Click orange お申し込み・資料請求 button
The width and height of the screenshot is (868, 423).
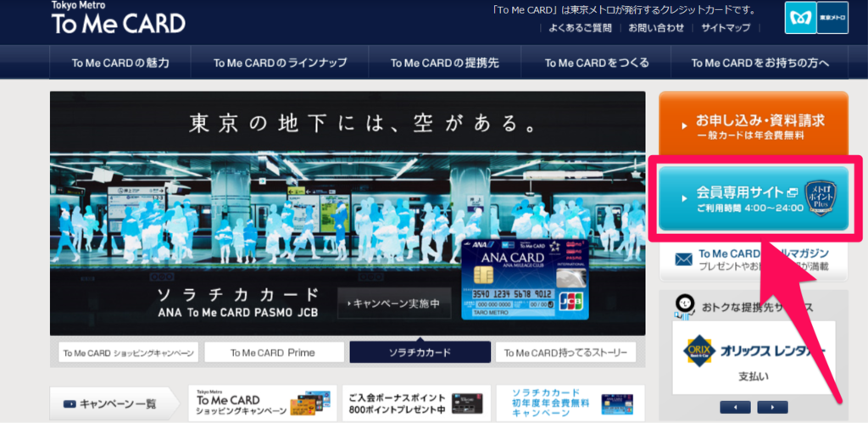point(754,124)
